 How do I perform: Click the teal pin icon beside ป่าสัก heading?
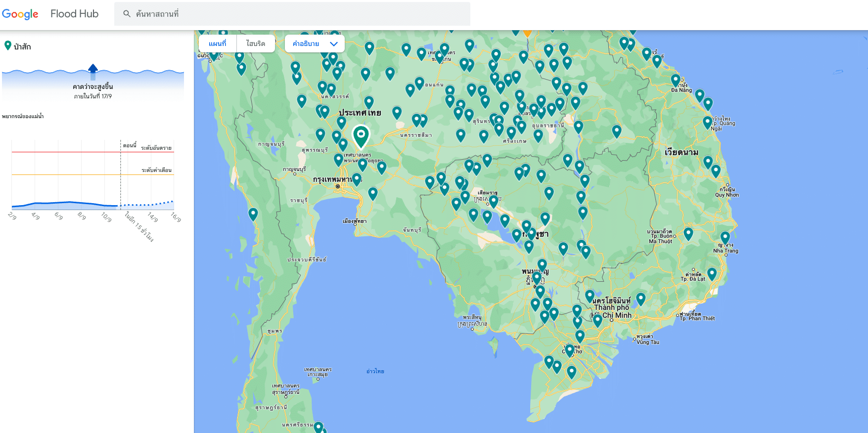pyautogui.click(x=8, y=45)
